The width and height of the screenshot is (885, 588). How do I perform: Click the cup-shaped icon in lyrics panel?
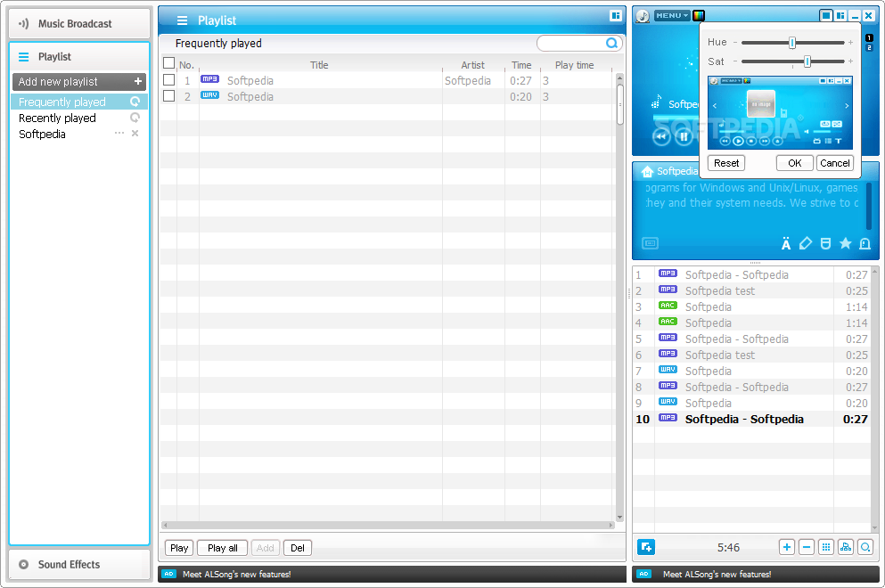pyautogui.click(x=825, y=244)
